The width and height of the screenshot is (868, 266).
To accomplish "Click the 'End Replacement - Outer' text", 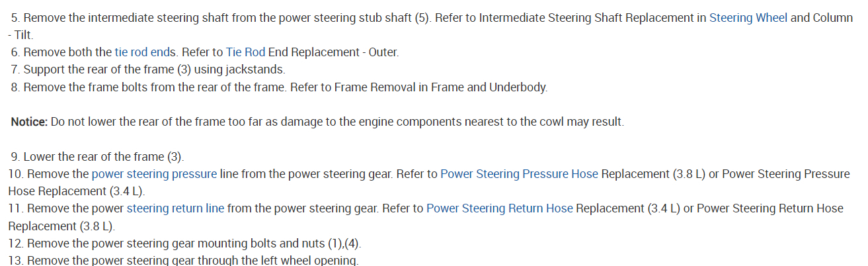I will [333, 52].
